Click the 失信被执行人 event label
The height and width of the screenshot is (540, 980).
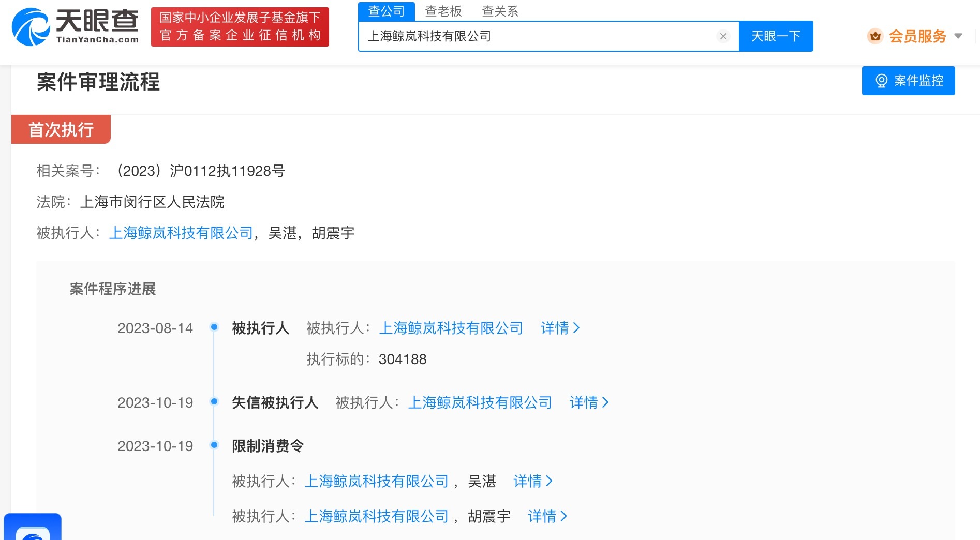click(x=275, y=402)
